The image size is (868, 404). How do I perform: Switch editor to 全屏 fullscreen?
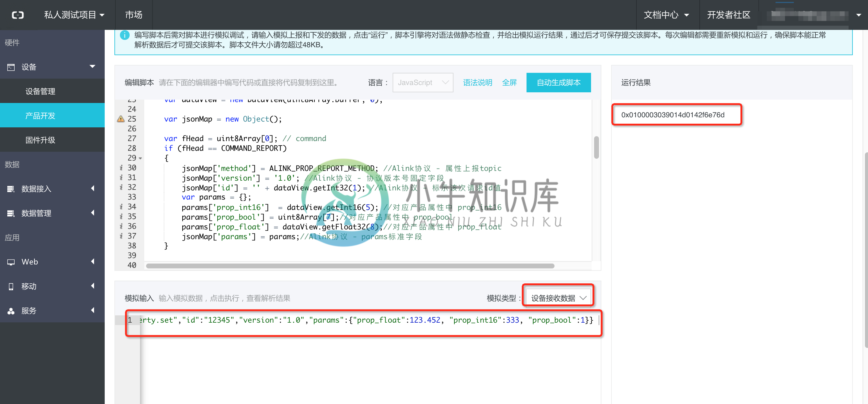point(509,83)
